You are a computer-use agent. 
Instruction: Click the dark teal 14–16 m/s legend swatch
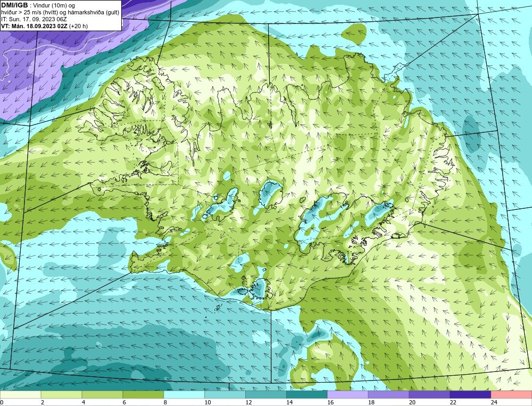click(307, 395)
